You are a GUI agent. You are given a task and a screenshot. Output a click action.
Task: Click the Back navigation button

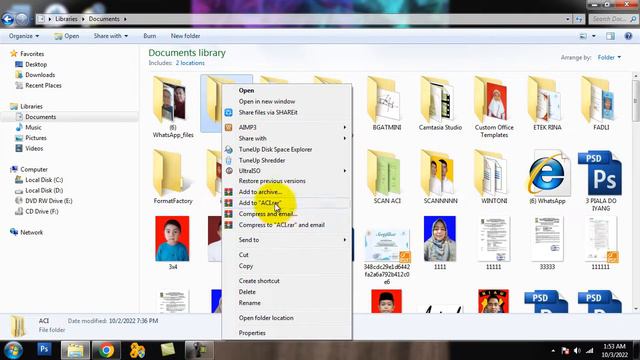coord(8,19)
